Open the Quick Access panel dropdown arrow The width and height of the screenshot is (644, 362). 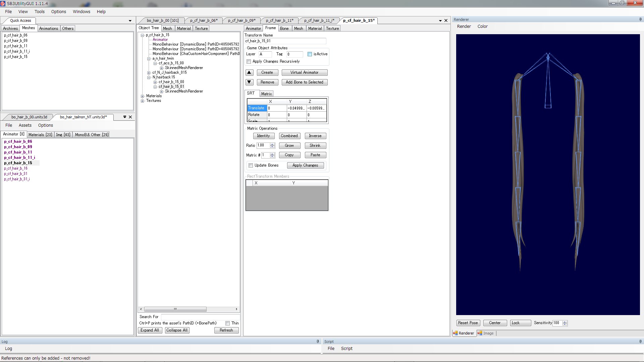coord(130,21)
